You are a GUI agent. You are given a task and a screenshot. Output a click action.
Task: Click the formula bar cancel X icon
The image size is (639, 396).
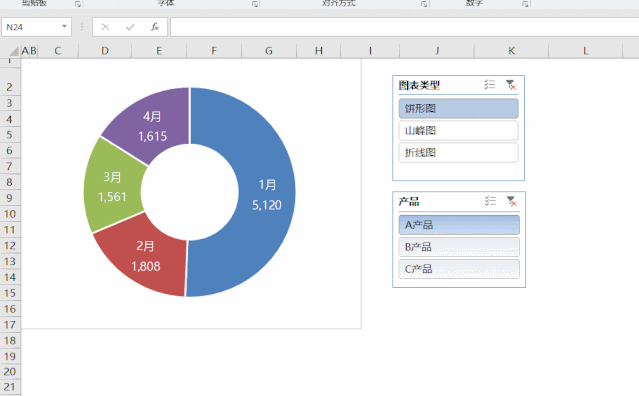(x=105, y=27)
